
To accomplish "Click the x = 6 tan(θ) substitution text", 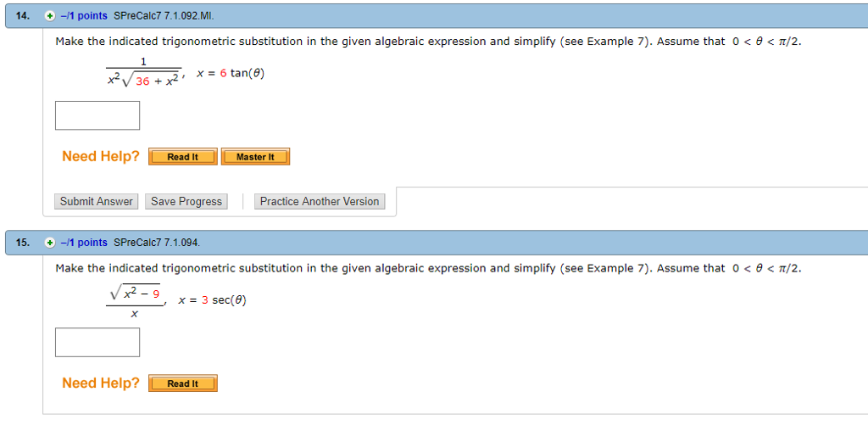I will (x=231, y=73).
